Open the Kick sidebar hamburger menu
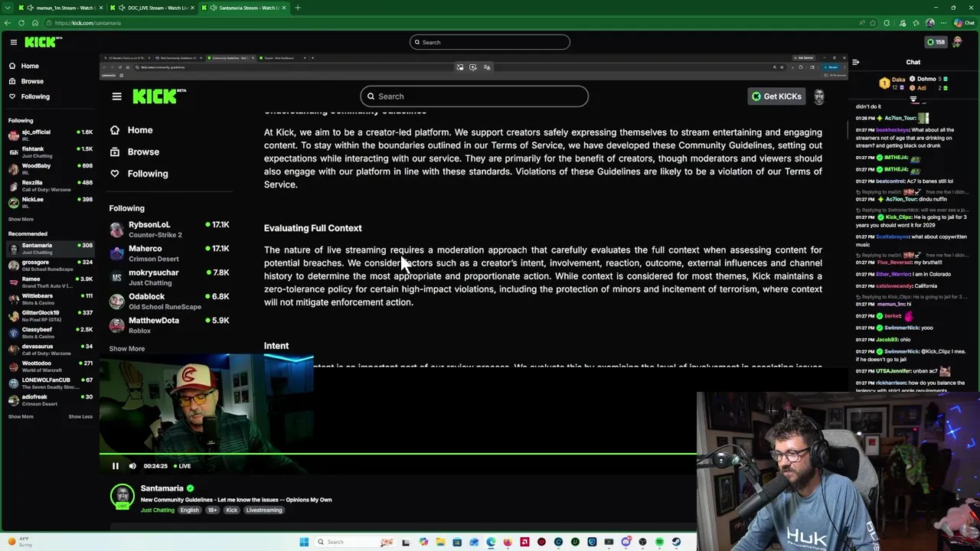Viewport: 980px width, 551px height. (x=13, y=42)
